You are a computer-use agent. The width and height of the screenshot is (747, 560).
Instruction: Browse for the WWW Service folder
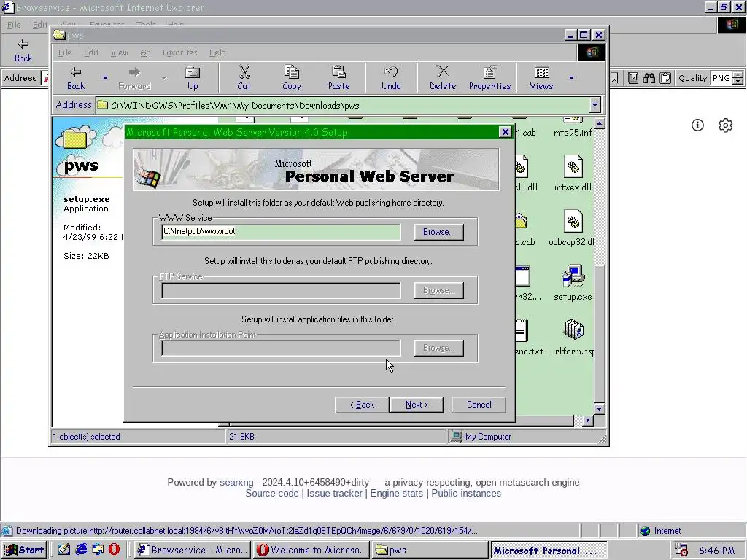[x=438, y=232]
